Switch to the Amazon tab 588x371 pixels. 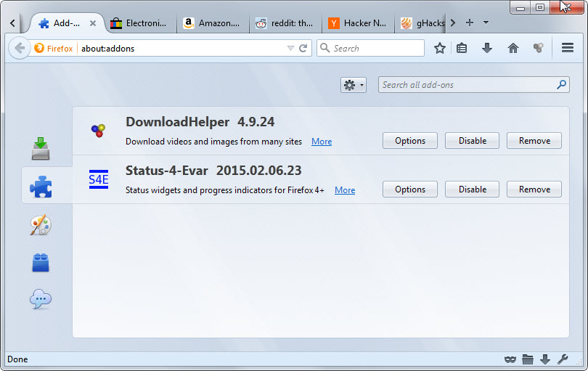[211, 23]
